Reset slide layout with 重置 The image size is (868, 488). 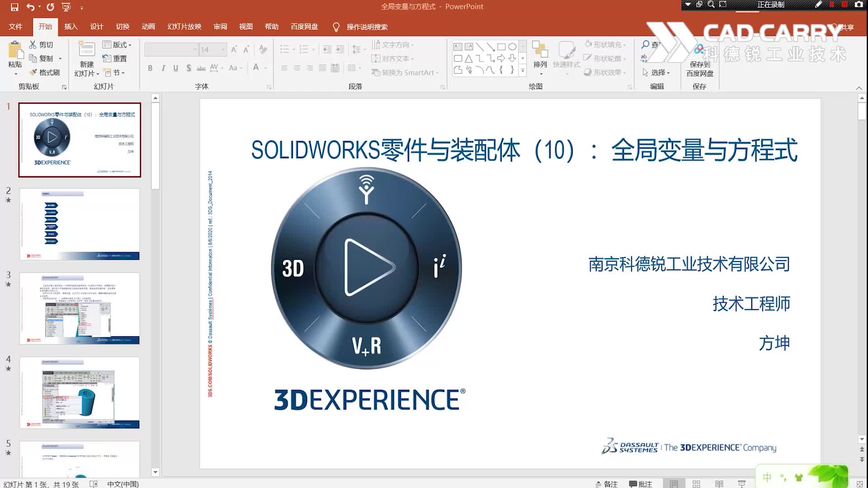pyautogui.click(x=115, y=58)
